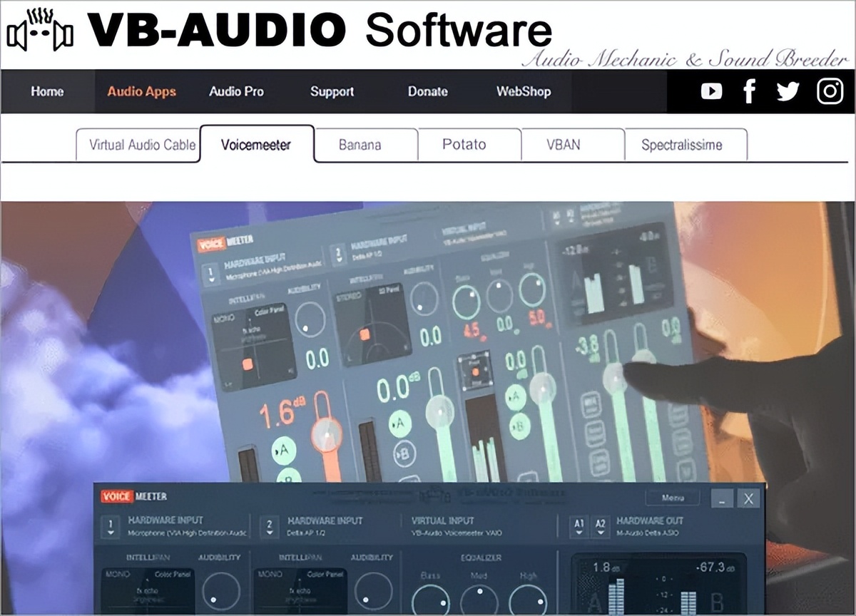
Task: Select the Virtual Audio Cable tab
Action: pyautogui.click(x=142, y=145)
